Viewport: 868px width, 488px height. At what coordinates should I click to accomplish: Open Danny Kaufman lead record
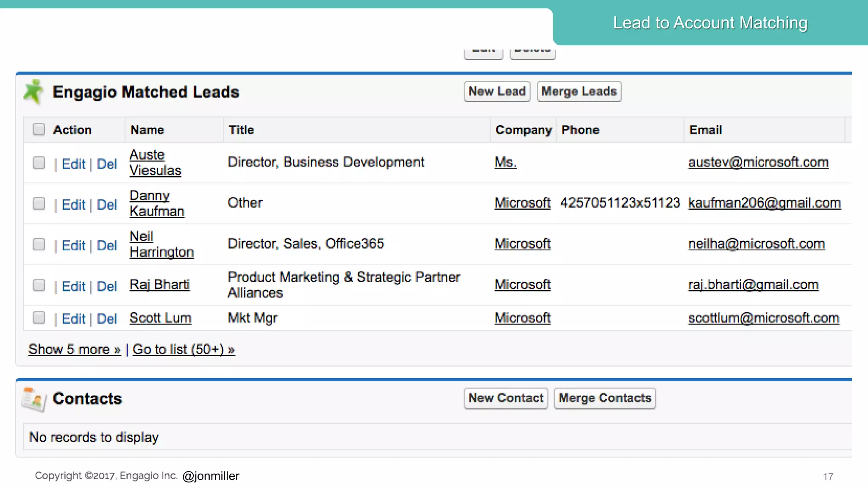(157, 203)
